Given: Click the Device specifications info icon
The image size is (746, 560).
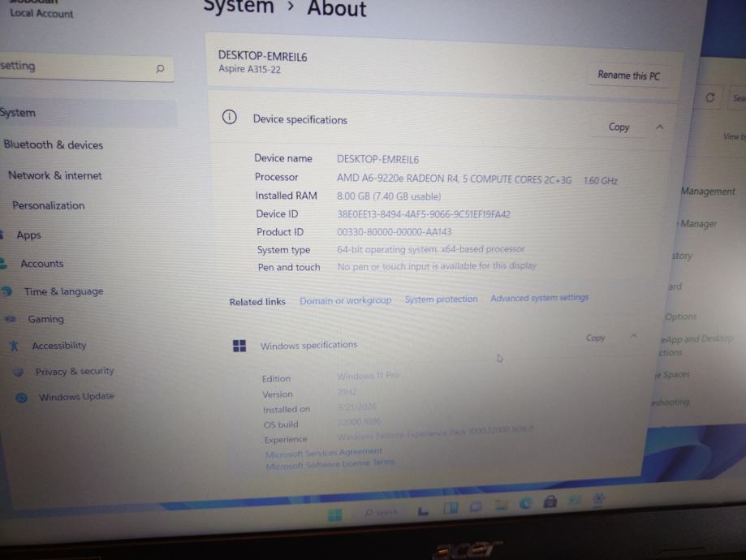Looking at the screenshot, I should click(229, 117).
